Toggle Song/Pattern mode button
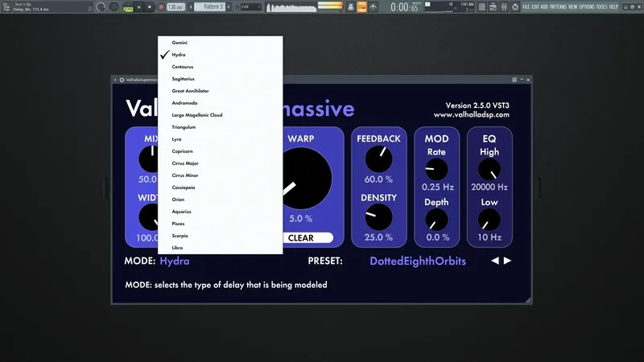This screenshot has height=362, width=644. point(128,7)
